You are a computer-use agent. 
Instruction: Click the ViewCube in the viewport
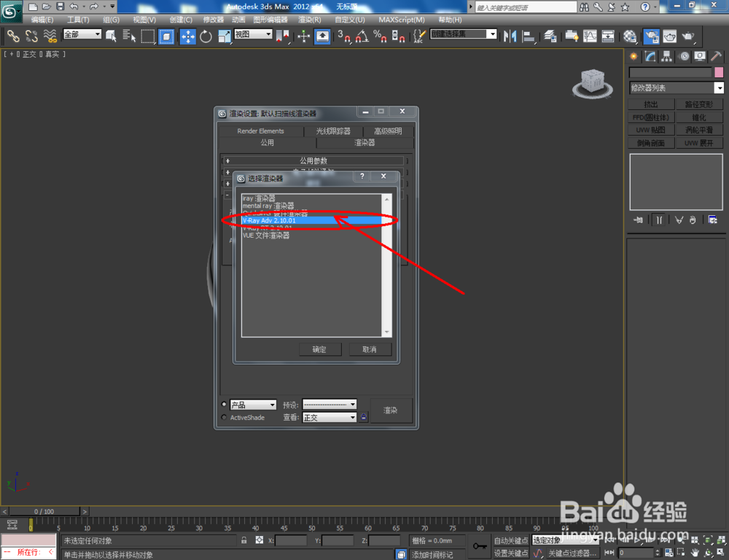(592, 83)
